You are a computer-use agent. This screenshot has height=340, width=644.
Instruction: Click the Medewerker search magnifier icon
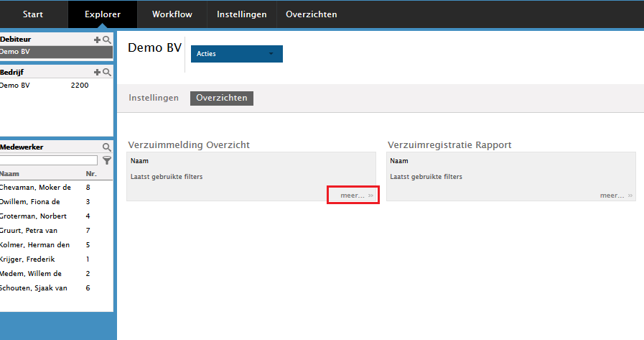(x=107, y=147)
